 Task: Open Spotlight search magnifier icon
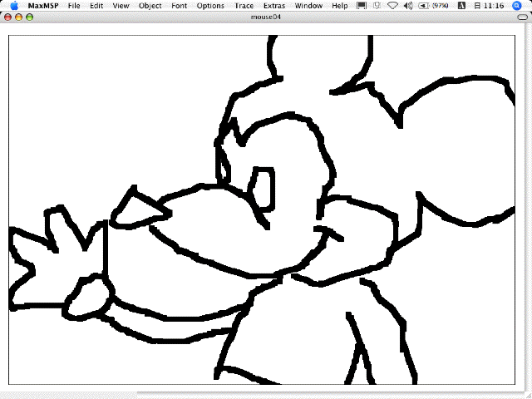pyautogui.click(x=517, y=6)
